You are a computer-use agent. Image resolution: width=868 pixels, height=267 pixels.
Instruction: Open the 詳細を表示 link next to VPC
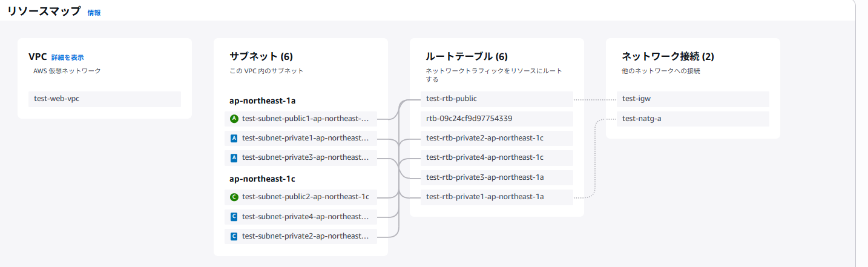pos(67,58)
